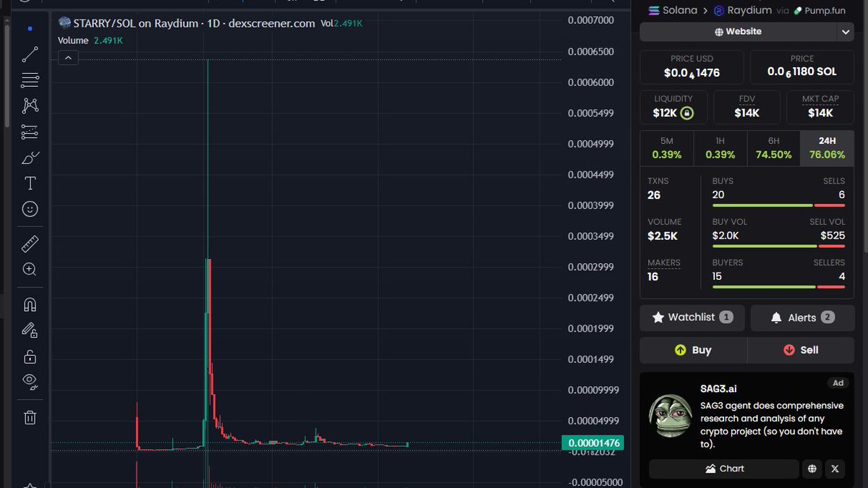Open the Alerts button
Image resolution: width=868 pixels, height=488 pixels.
coord(803,317)
